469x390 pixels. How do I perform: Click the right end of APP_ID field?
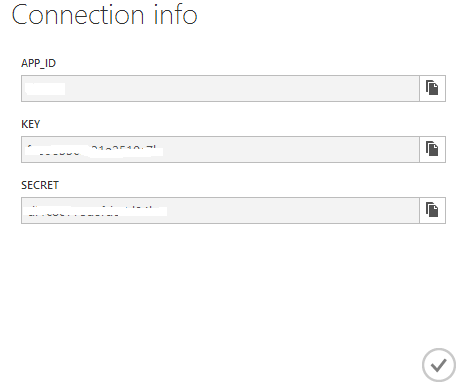[410, 88]
